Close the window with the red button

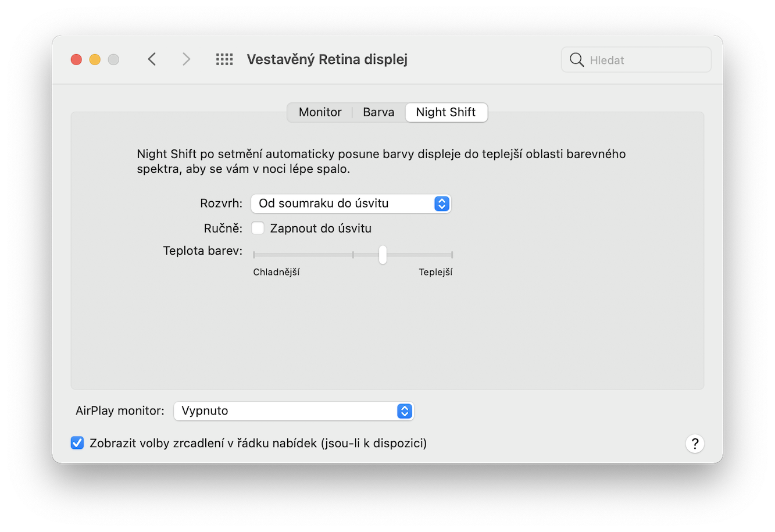(x=76, y=59)
